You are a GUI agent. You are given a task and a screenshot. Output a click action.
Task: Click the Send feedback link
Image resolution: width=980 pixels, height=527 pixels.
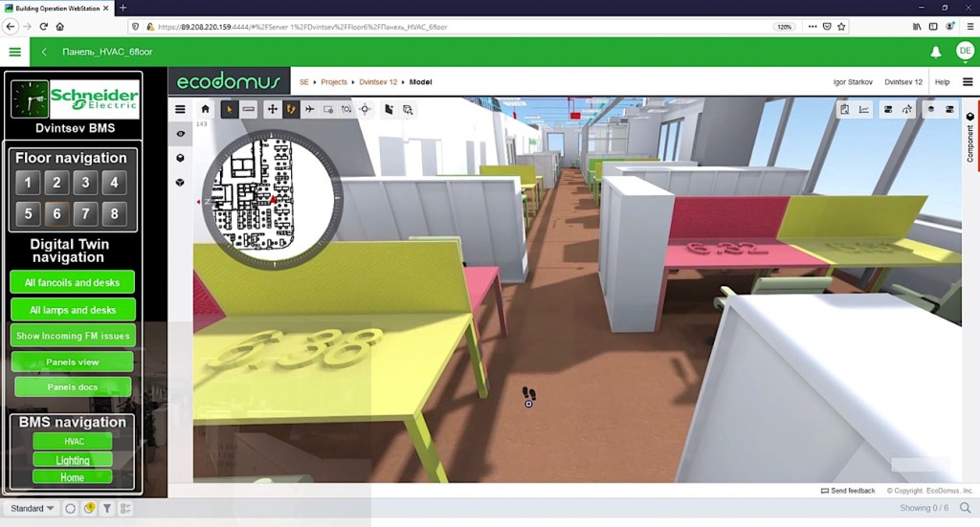(x=848, y=491)
